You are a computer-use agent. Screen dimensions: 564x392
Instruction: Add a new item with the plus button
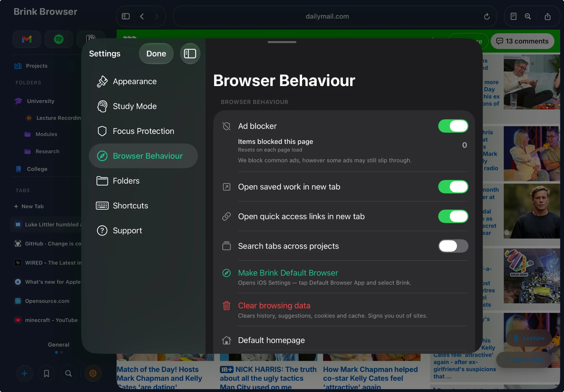[x=25, y=373]
